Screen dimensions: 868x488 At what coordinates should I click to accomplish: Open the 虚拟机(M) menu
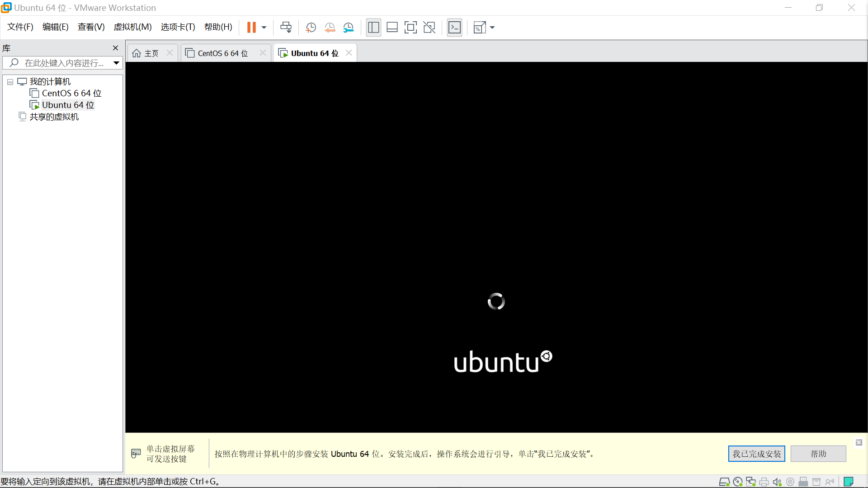pyautogui.click(x=132, y=27)
